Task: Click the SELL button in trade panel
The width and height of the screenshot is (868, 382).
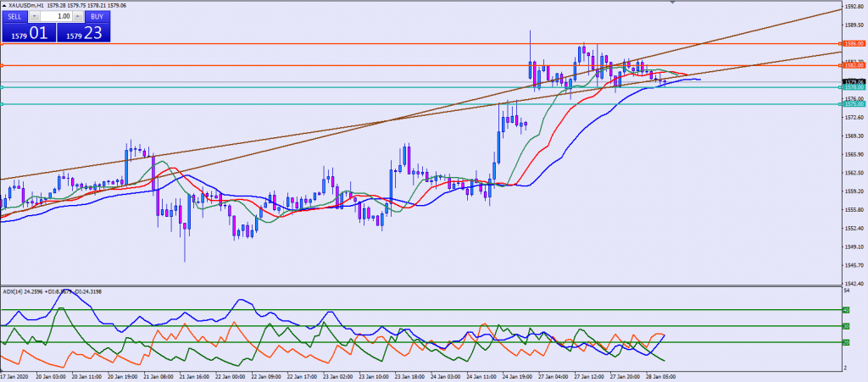Action: pyautogui.click(x=14, y=16)
